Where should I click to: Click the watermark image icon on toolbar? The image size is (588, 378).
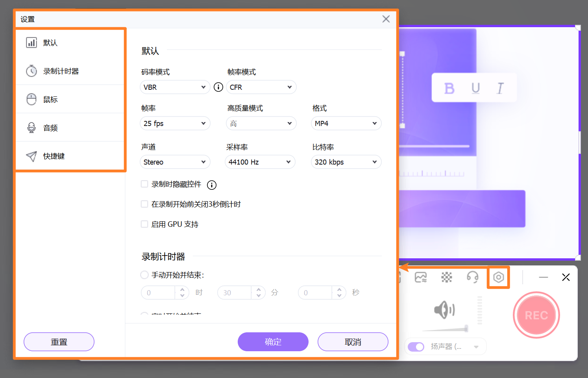tap(420, 277)
